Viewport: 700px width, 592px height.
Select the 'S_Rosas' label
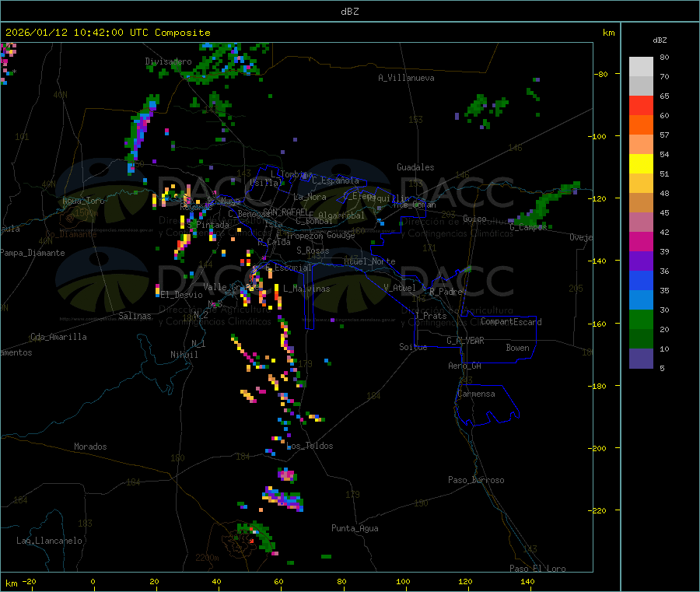(x=313, y=250)
